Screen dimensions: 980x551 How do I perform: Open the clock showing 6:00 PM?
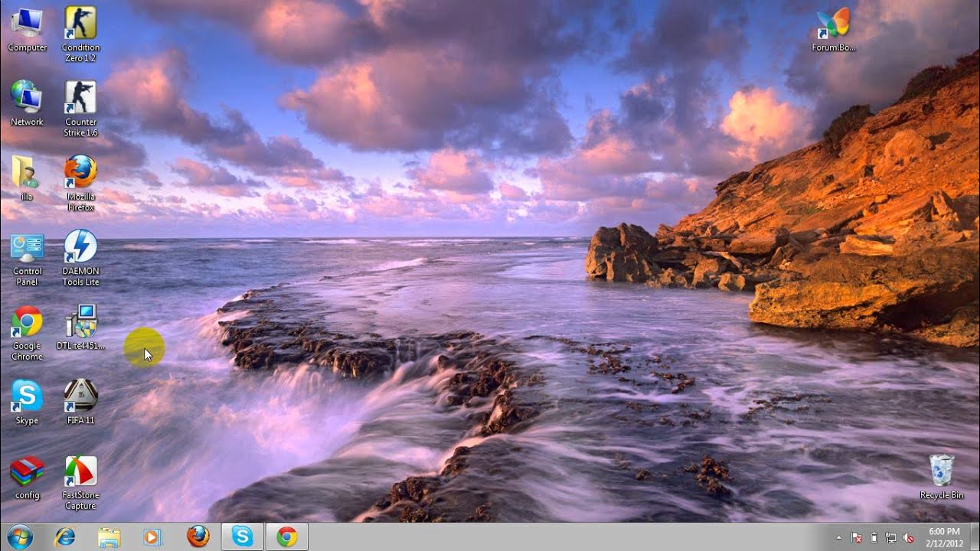[943, 537]
